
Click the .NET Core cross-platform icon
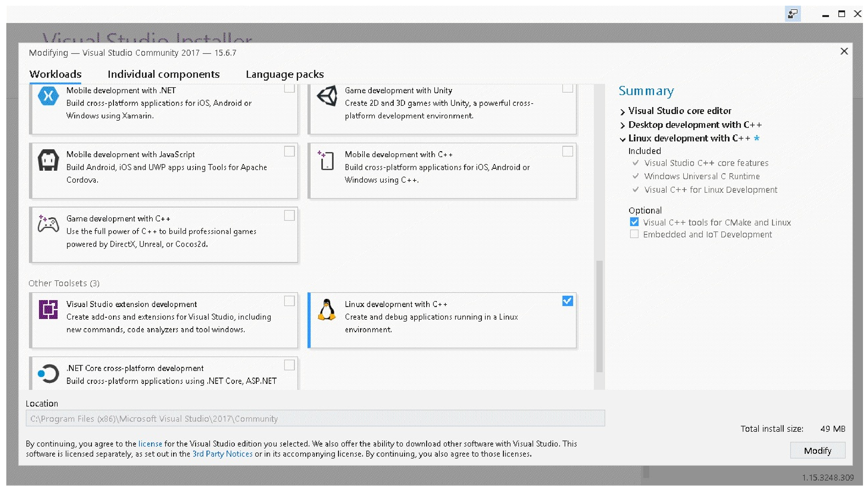[x=48, y=373]
